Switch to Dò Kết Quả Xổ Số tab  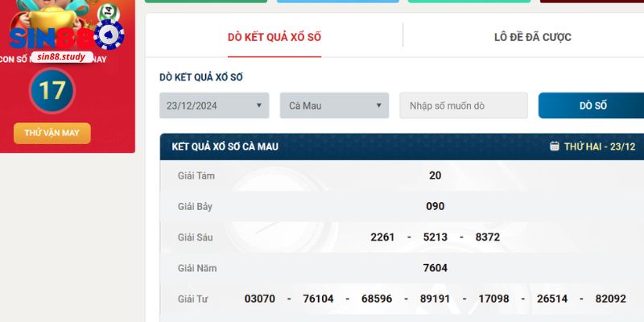click(x=275, y=37)
